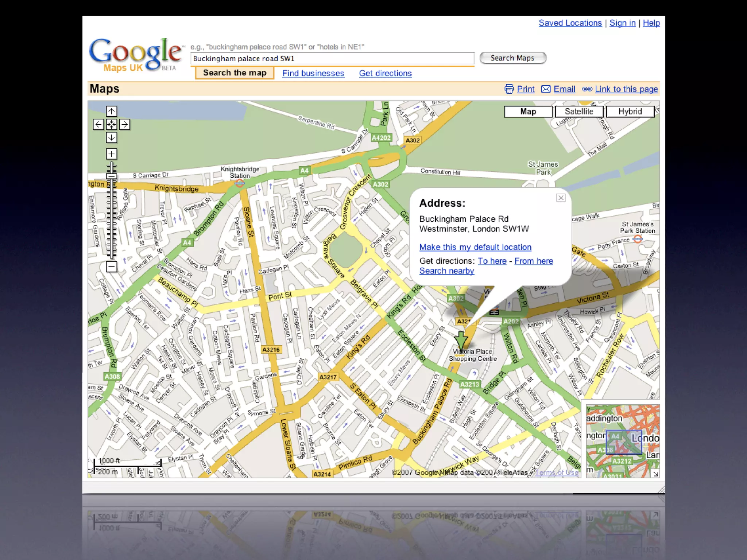Return to last result with center button
Screen dimensions: 747x560
[x=111, y=124]
